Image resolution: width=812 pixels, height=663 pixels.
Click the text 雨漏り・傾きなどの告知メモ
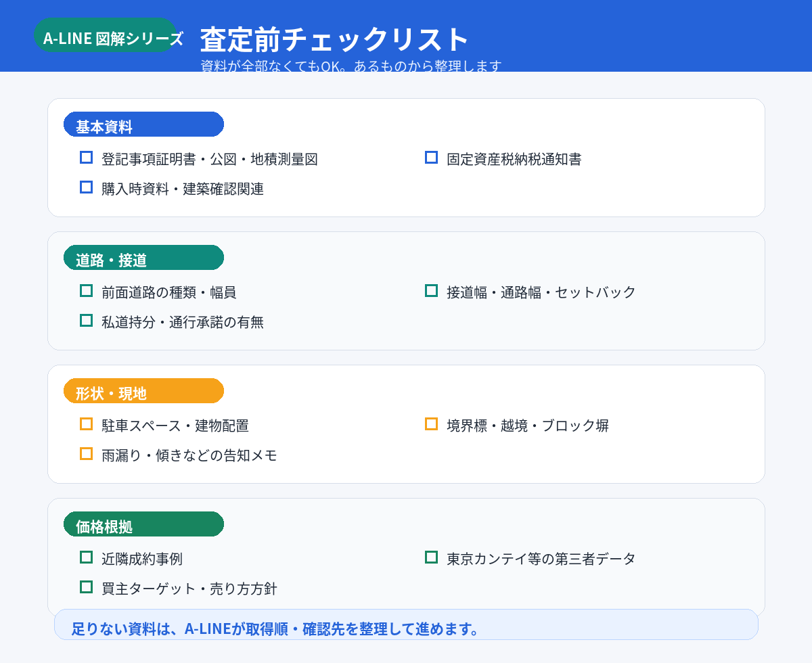189,456
